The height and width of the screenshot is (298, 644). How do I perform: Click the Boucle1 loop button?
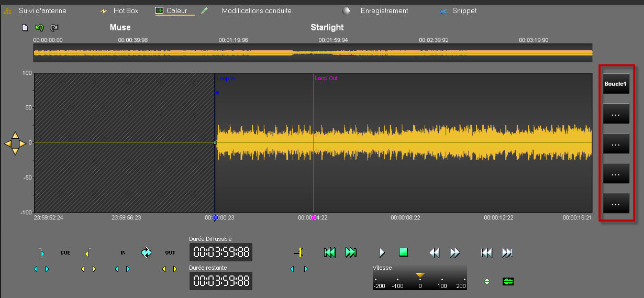(x=616, y=84)
